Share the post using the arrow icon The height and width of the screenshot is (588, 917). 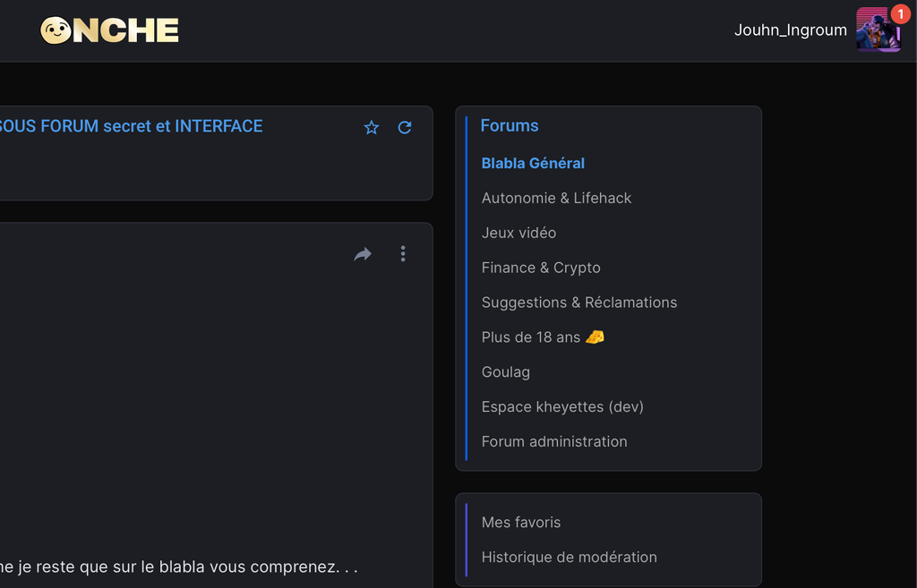[363, 254]
